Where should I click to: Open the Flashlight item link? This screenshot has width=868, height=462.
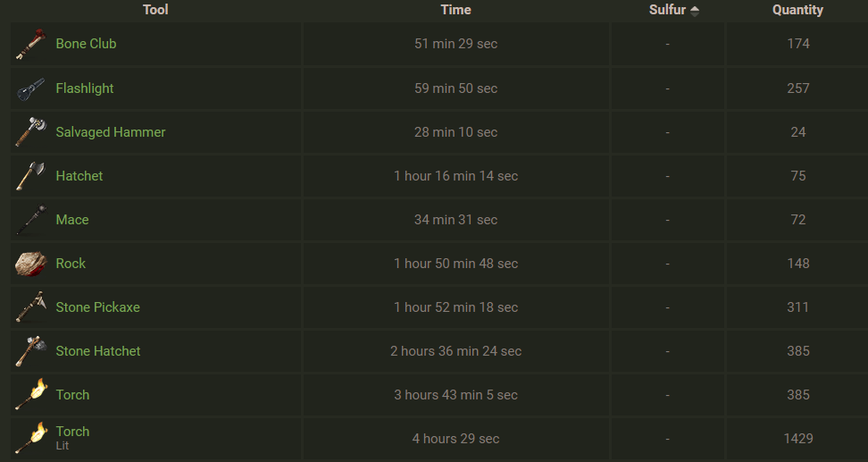(x=85, y=88)
